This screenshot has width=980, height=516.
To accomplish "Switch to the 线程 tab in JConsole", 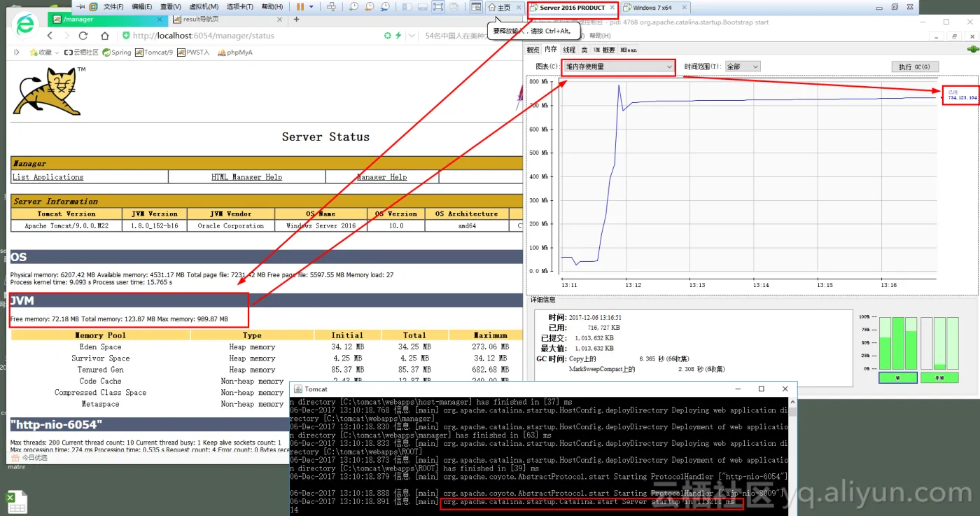I will tap(569, 50).
